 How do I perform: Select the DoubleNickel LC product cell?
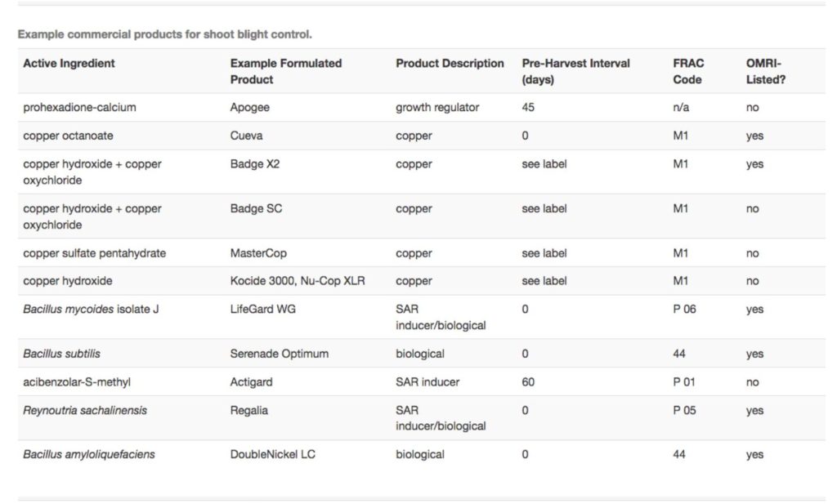pyautogui.click(x=273, y=454)
